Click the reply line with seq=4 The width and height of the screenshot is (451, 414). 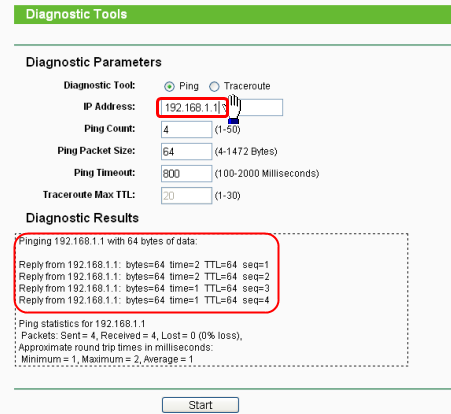coord(144,300)
